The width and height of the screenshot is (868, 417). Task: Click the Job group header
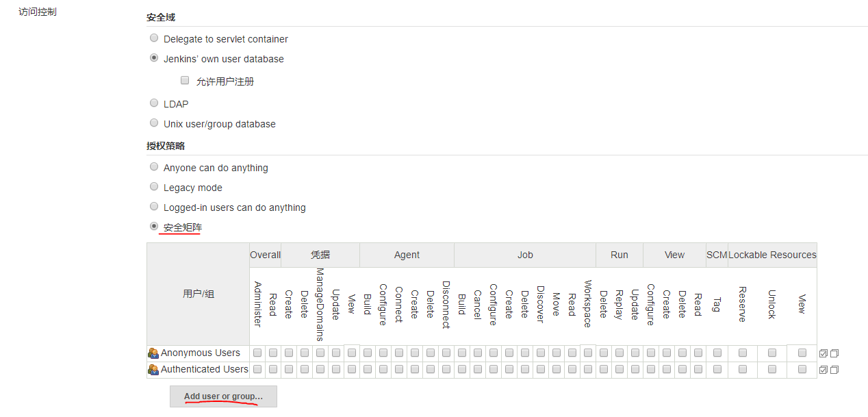[525, 255]
